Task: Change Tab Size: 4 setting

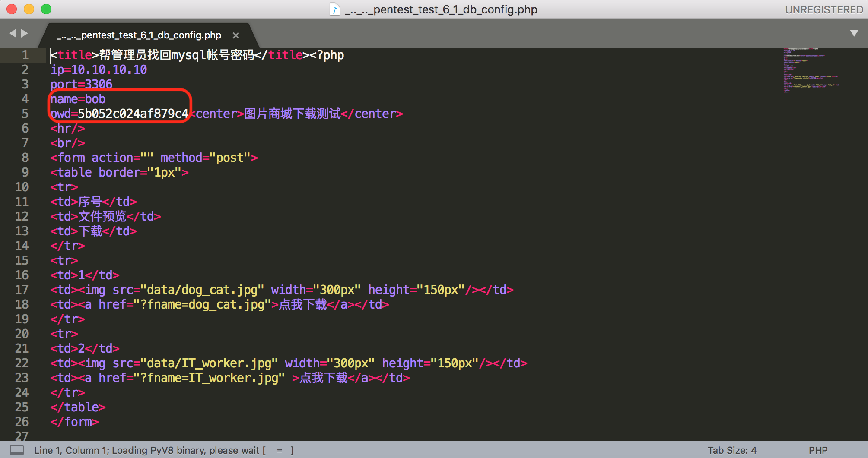Action: click(x=732, y=450)
